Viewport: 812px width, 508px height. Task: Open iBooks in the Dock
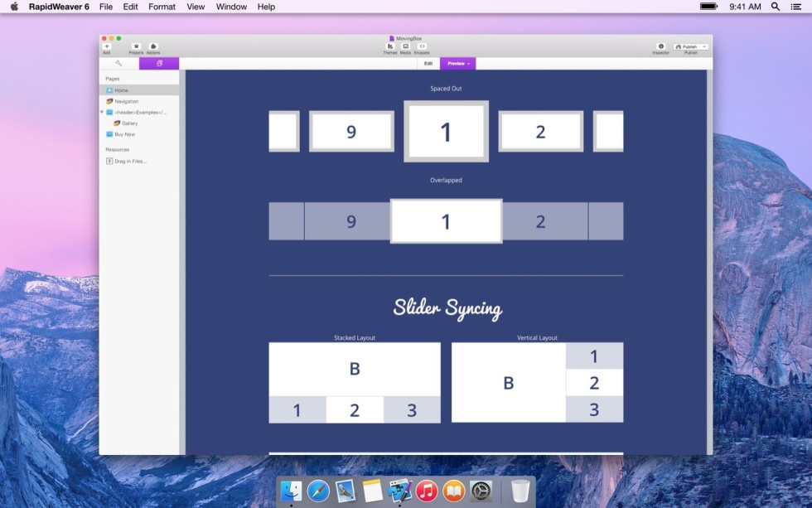pyautogui.click(x=454, y=491)
